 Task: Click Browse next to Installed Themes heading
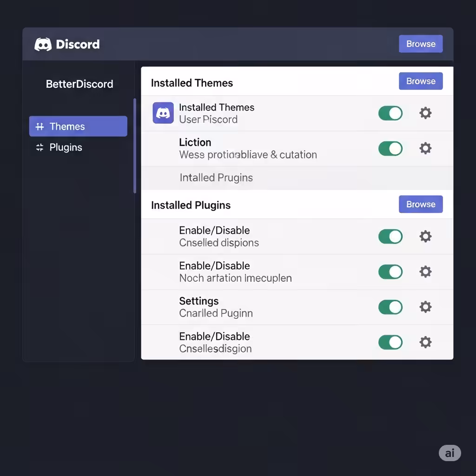[421, 81]
